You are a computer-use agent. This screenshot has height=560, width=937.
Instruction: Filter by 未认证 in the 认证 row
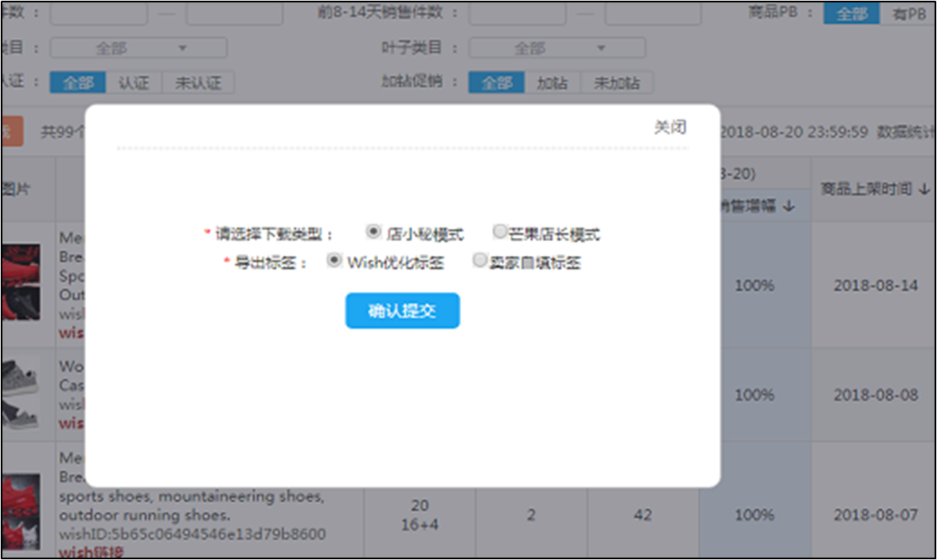198,83
